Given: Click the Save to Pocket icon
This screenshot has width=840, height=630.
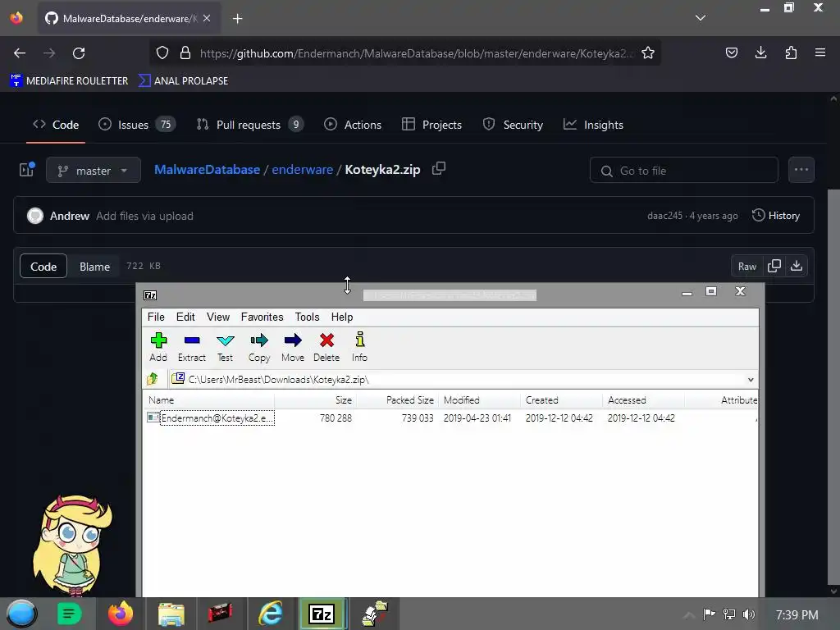Looking at the screenshot, I should (x=731, y=52).
